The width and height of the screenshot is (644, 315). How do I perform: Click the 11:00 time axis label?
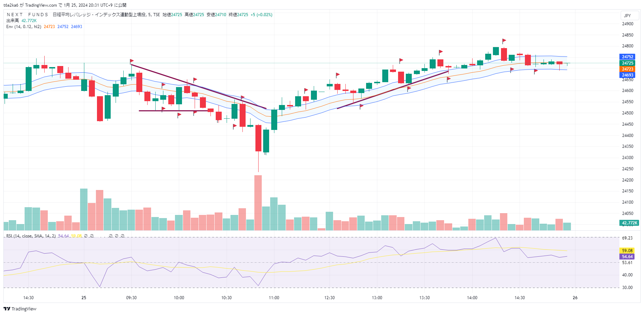[x=274, y=298]
